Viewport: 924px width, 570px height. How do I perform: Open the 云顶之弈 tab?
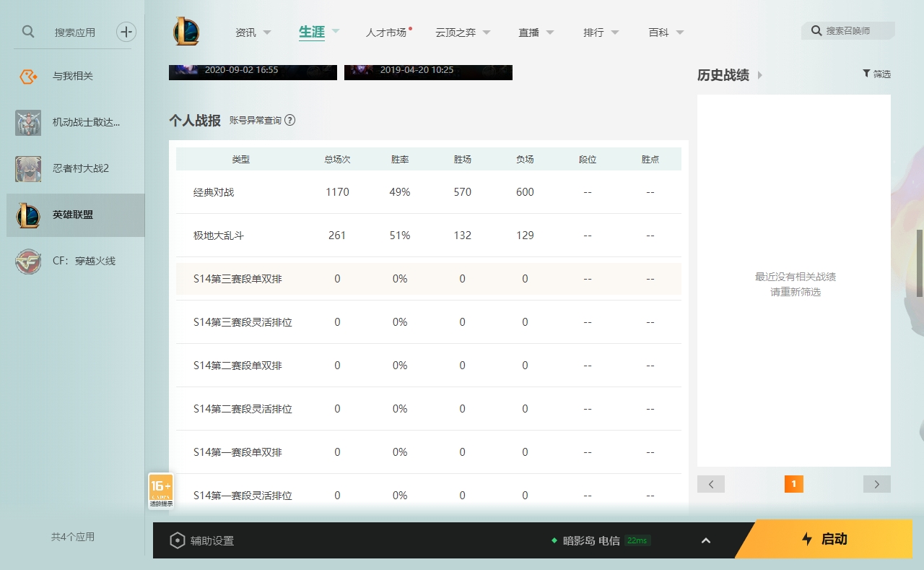click(456, 33)
